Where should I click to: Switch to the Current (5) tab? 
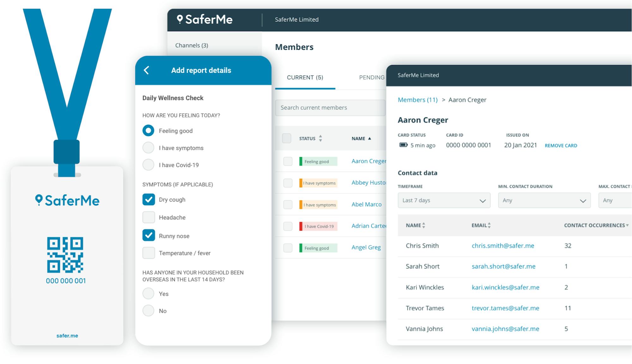point(305,78)
